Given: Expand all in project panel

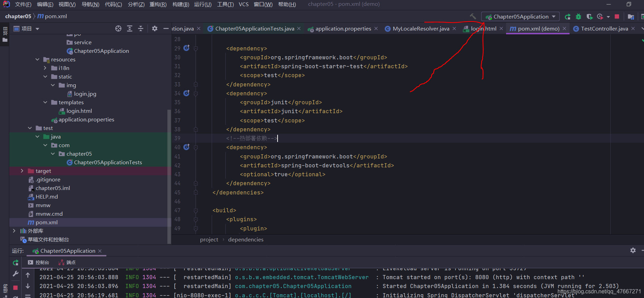Looking at the screenshot, I should 130,28.
